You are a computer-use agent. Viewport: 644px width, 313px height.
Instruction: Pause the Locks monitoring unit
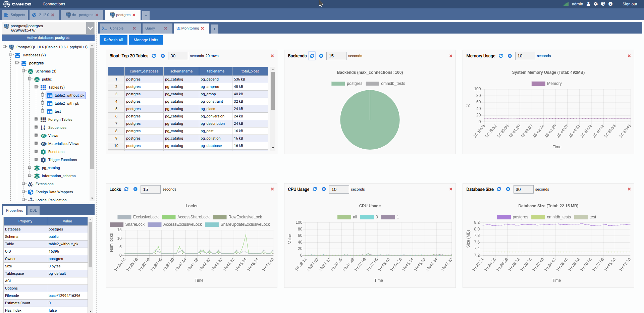click(135, 189)
